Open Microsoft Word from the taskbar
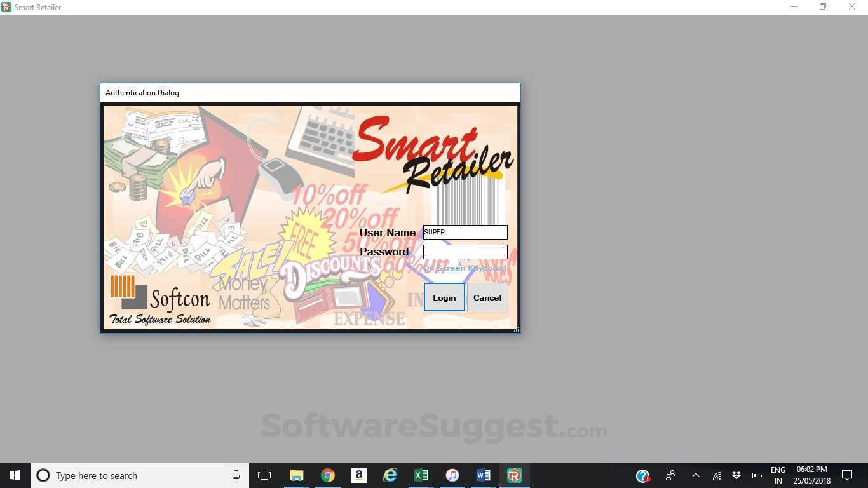This screenshot has height=488, width=868. pyautogui.click(x=483, y=475)
